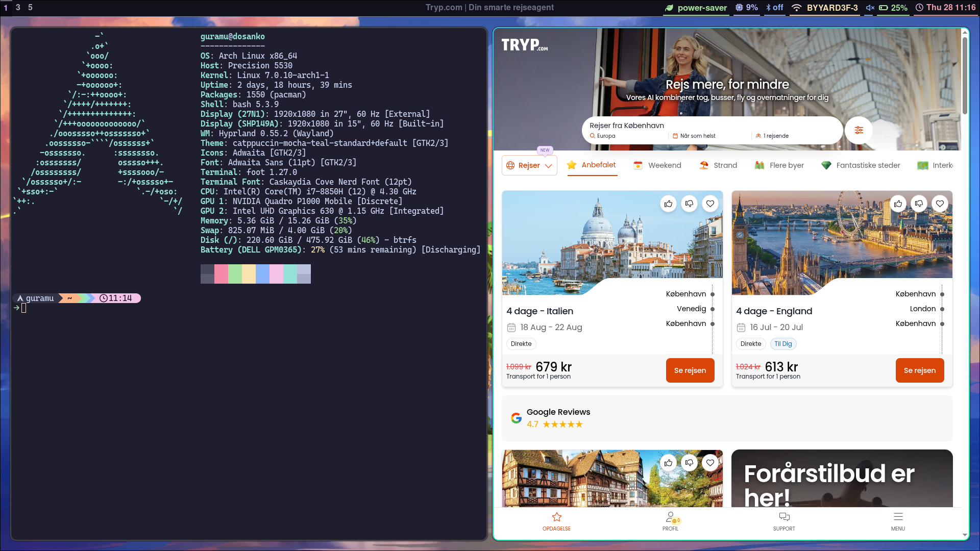Open Support chat in bottom navigation

(784, 521)
